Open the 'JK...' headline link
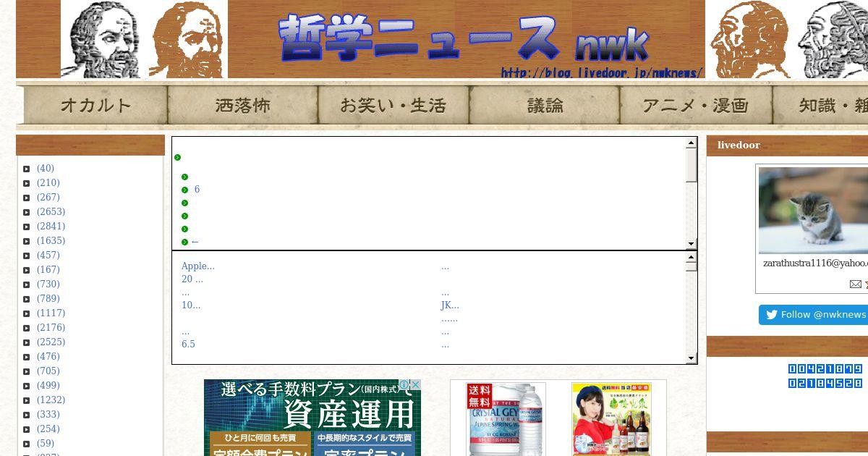The width and height of the screenshot is (868, 456). 450,305
